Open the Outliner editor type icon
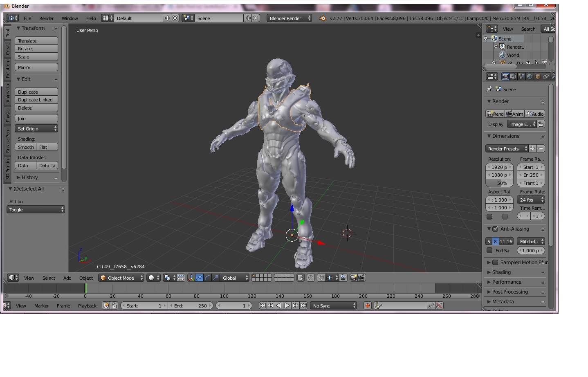The image size is (588, 377). click(x=492, y=29)
